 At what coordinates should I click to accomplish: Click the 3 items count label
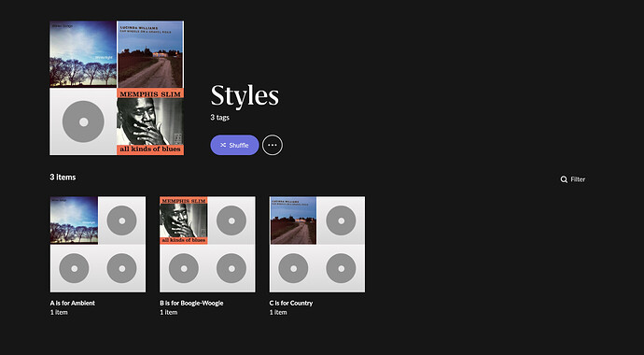(x=63, y=177)
